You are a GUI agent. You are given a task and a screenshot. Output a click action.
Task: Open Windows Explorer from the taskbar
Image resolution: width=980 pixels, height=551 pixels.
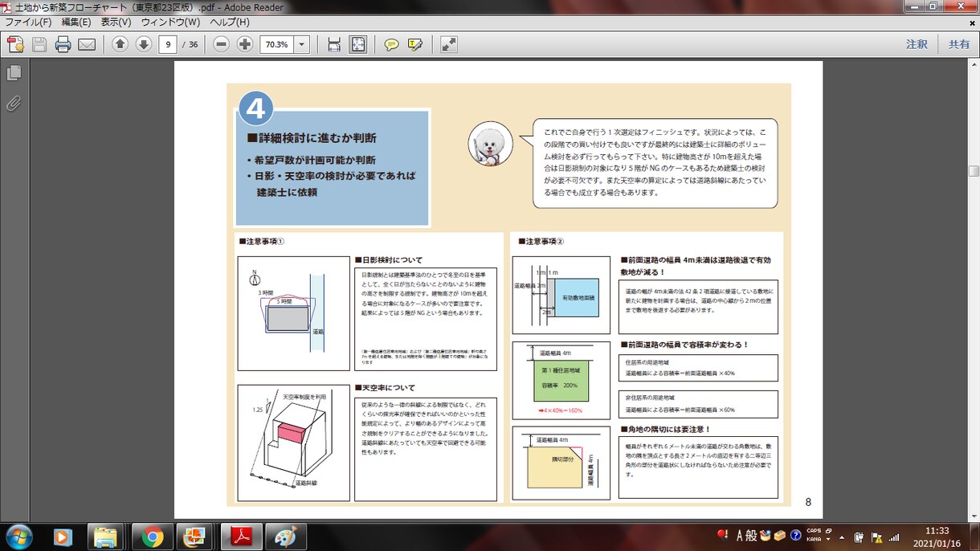(x=106, y=537)
